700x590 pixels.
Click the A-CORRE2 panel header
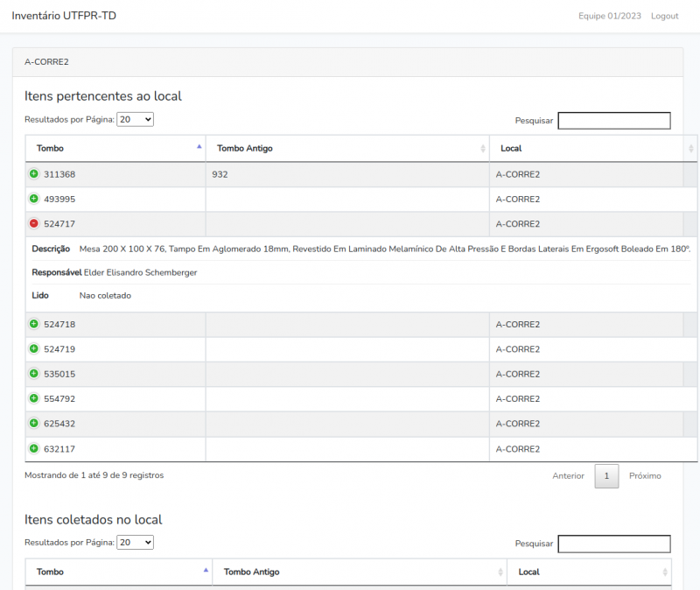tap(347, 62)
